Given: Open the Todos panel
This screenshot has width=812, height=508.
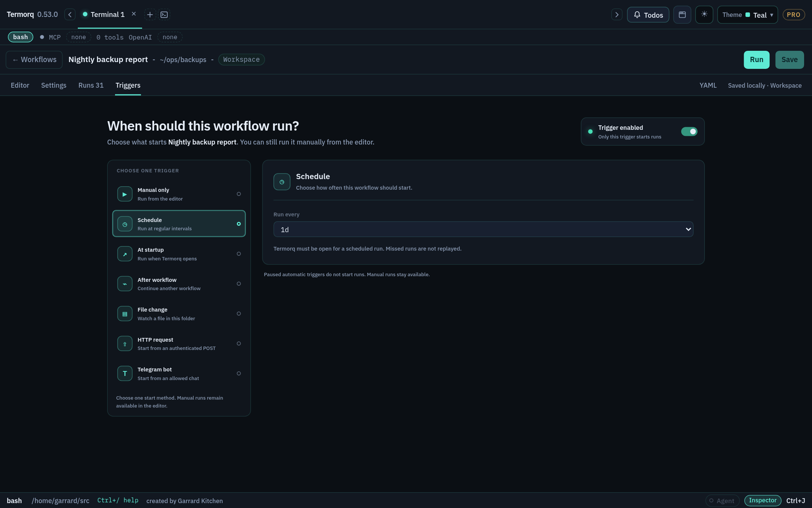Looking at the screenshot, I should pyautogui.click(x=648, y=15).
